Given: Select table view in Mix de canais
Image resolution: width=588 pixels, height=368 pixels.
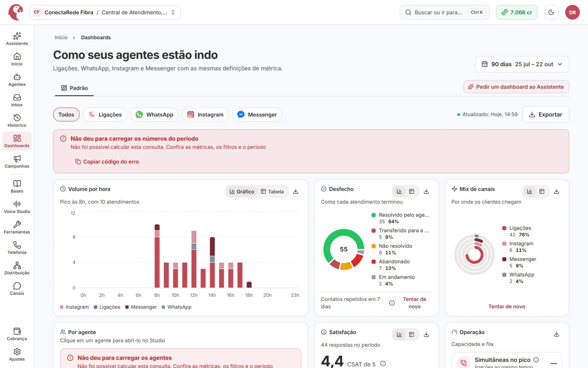Looking at the screenshot, I should [542, 191].
